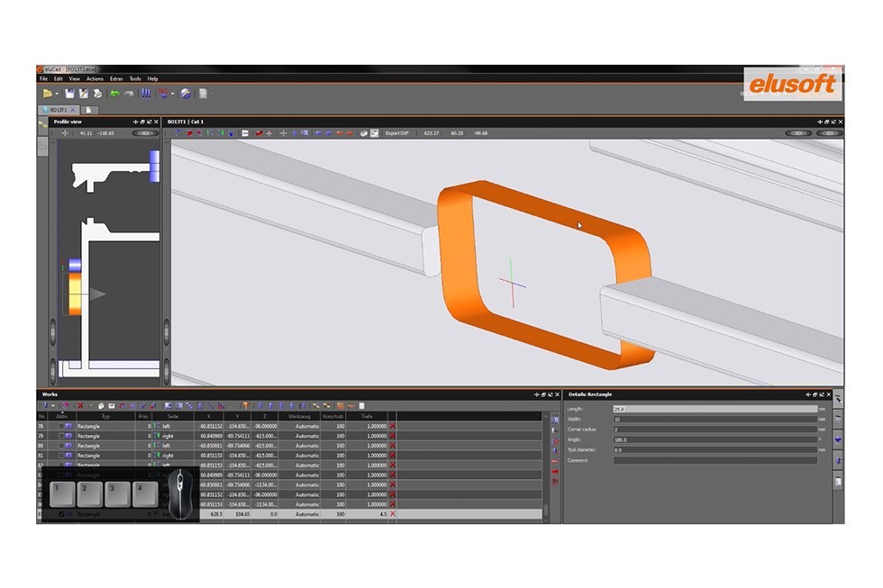Image resolution: width=883 pixels, height=588 pixels.
Task: Sort by the Tiefe column header
Action: tap(367, 416)
